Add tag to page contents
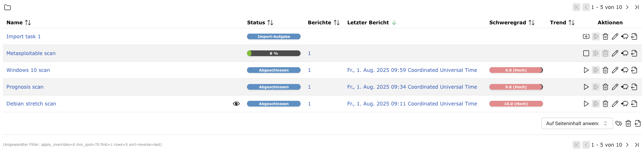The image size is (644, 153). (619, 123)
